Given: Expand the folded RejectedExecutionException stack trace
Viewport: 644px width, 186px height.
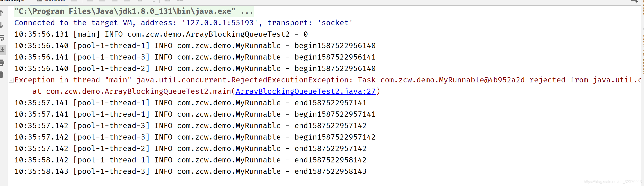Looking at the screenshot, I should (x=11, y=80).
